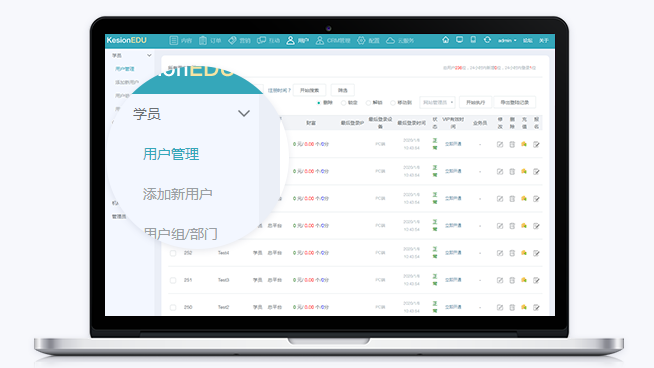Open the admin account dropdown

[507, 40]
